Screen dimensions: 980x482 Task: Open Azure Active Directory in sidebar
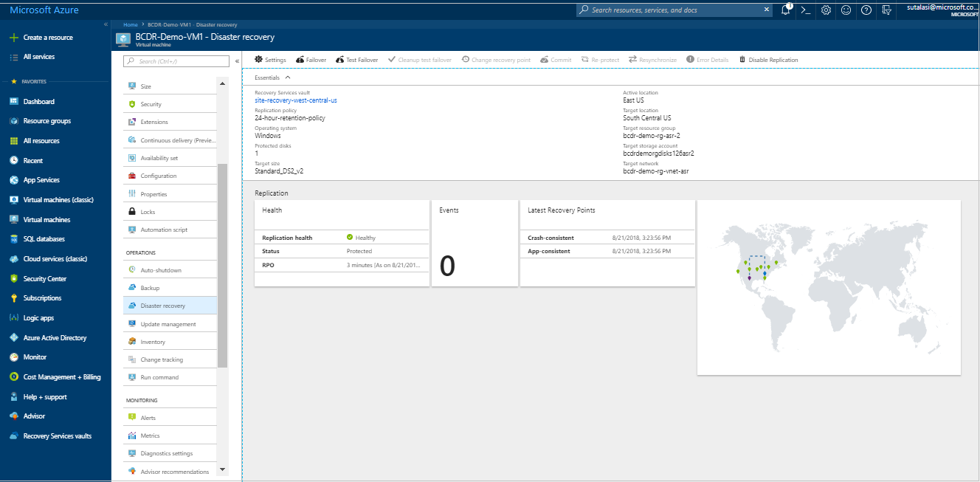[48, 338]
